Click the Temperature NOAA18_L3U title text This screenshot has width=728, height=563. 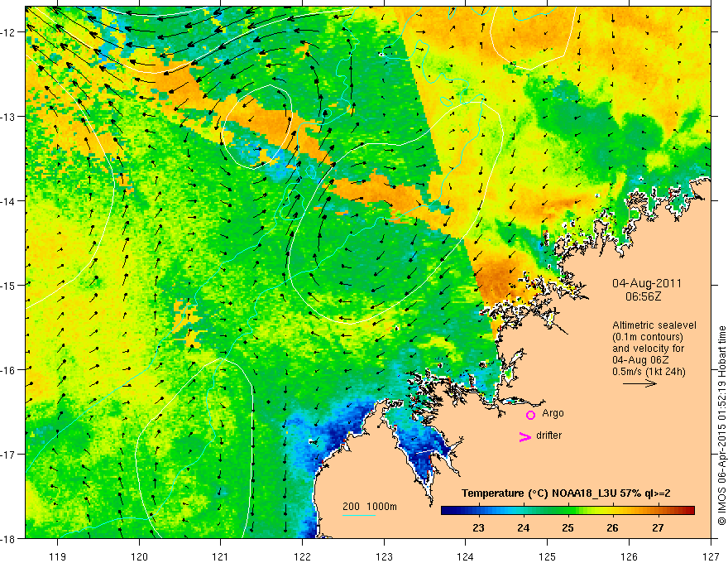point(566,493)
